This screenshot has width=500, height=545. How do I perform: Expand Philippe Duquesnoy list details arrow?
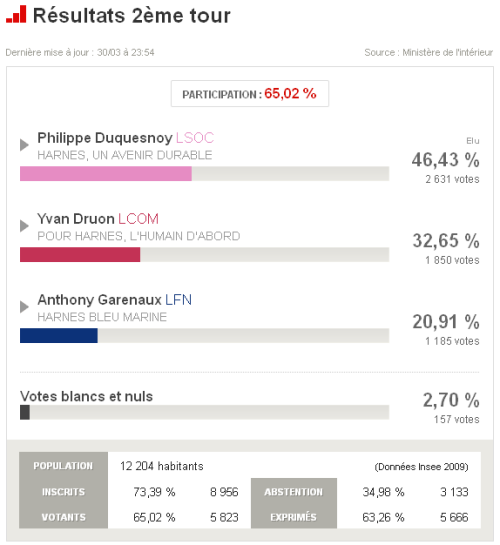coord(24,145)
